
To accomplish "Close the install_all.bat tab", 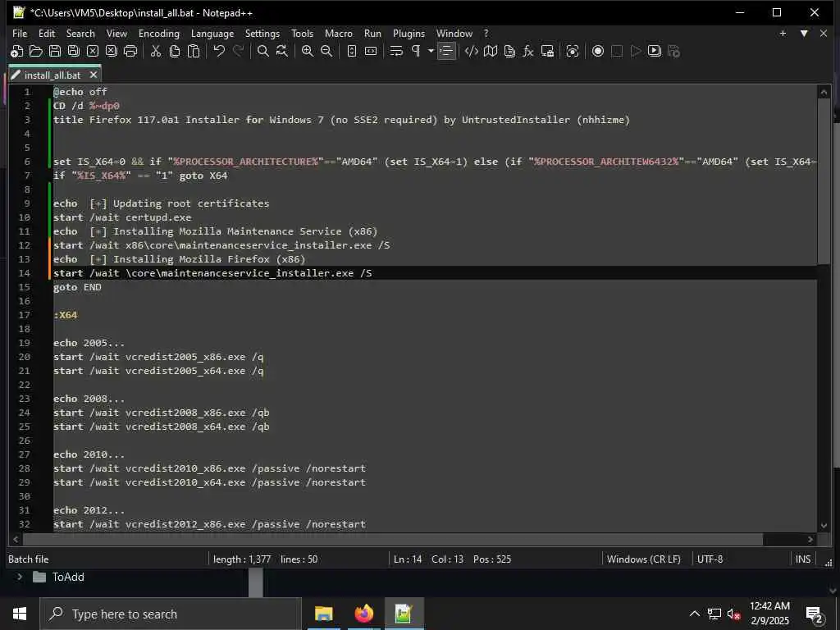I will pos(94,75).
